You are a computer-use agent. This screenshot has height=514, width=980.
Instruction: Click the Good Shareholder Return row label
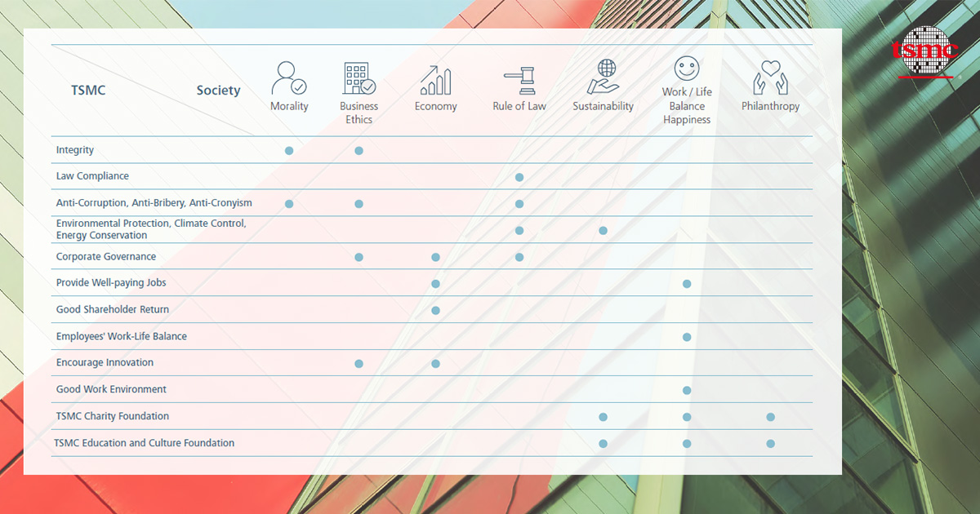[113, 309]
